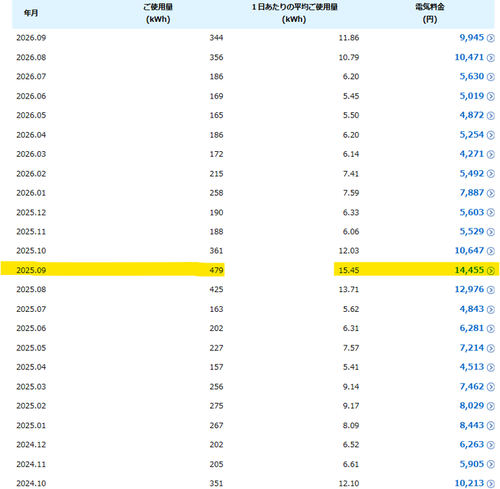Open the 4,271 yen bill link
Screen dimensions: 500x489
[x=472, y=154]
